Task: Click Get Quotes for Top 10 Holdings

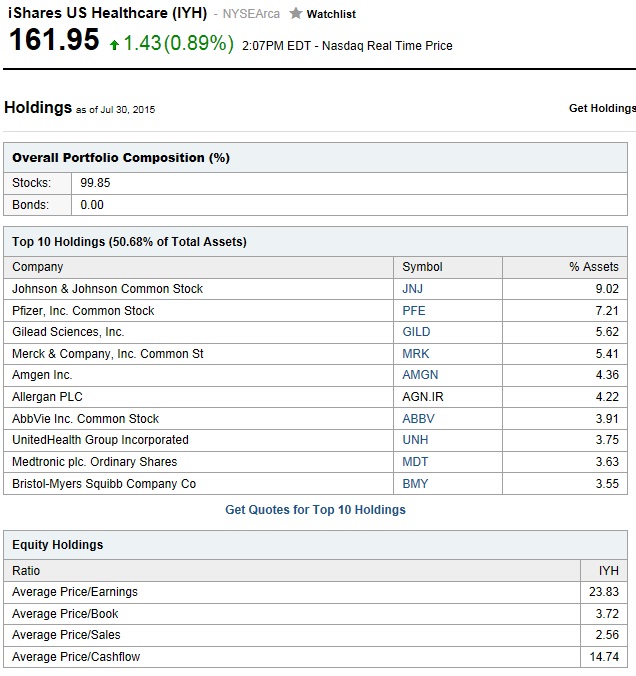Action: [x=315, y=510]
